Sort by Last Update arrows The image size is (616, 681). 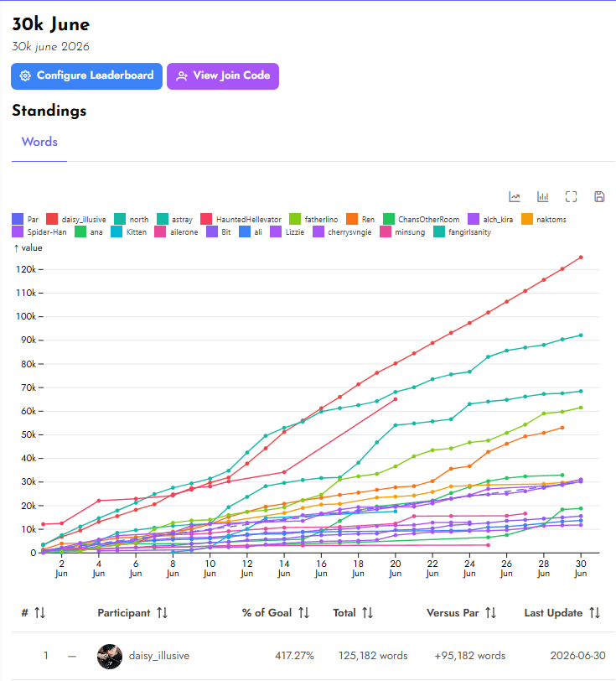[x=595, y=613]
